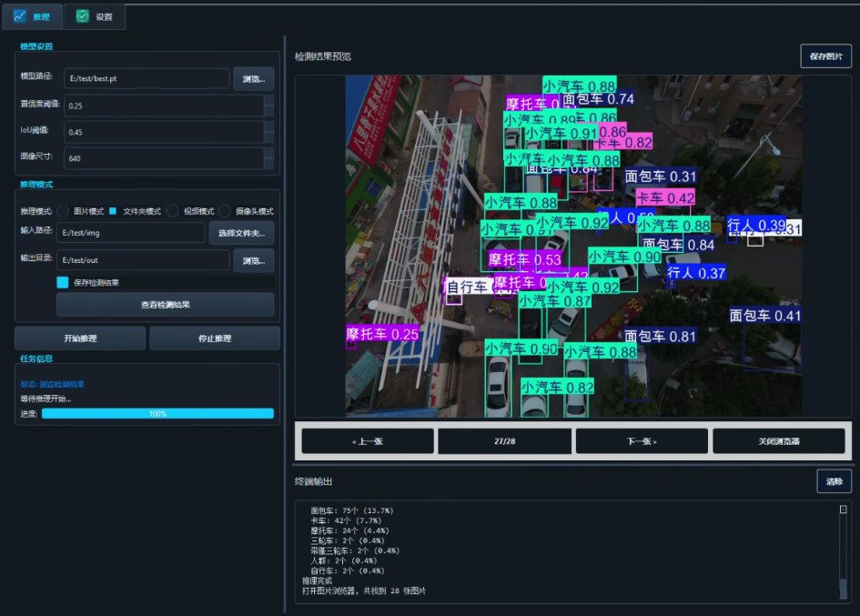Browse for model path file
Image resolution: width=860 pixels, height=616 pixels.
point(253,79)
